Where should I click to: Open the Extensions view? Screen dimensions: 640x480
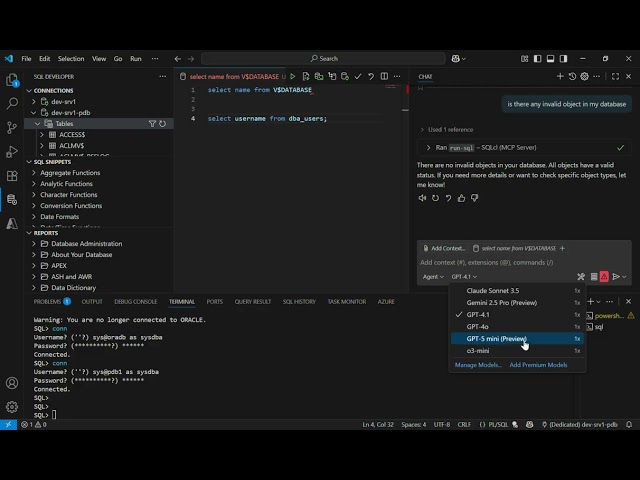coord(12,176)
